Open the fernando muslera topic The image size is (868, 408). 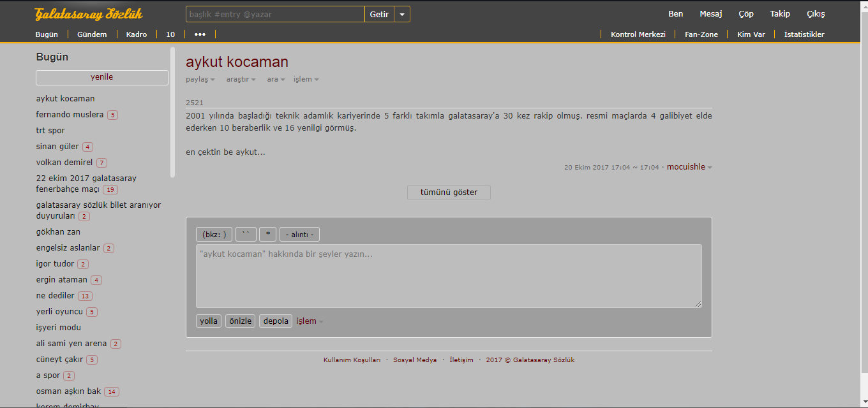coord(70,115)
